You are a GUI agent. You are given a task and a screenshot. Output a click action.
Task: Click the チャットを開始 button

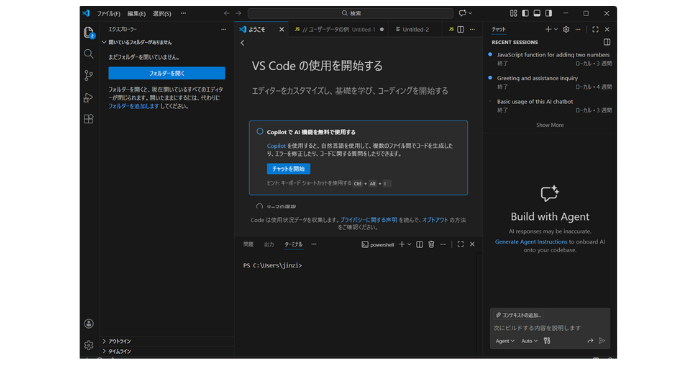[x=288, y=169]
